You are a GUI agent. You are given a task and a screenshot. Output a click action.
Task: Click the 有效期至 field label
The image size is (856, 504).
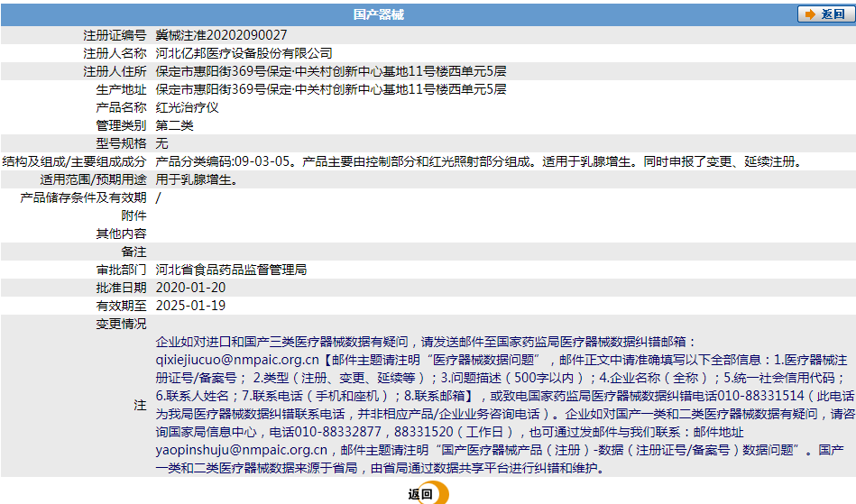121,306
